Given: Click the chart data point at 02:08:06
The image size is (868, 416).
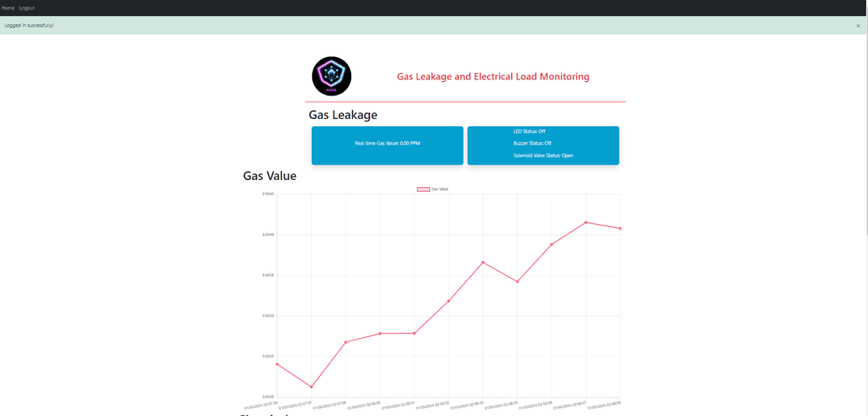Looking at the screenshot, I should [x=551, y=244].
